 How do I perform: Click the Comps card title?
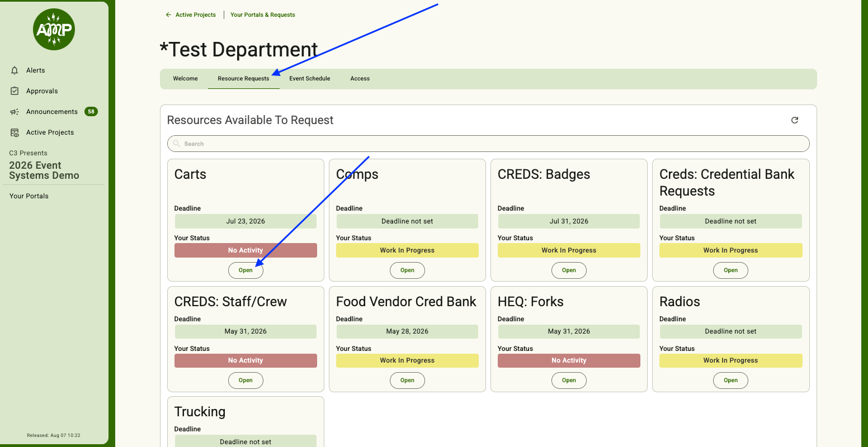[x=357, y=174]
